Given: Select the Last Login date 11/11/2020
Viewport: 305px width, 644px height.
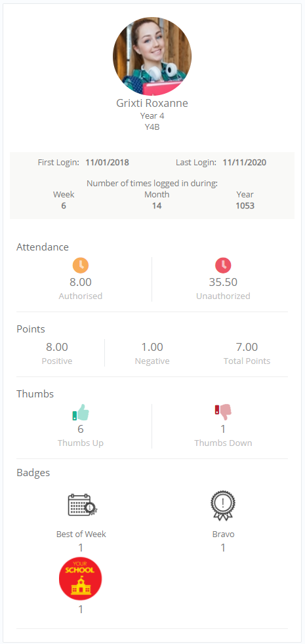Looking at the screenshot, I should coord(245,162).
